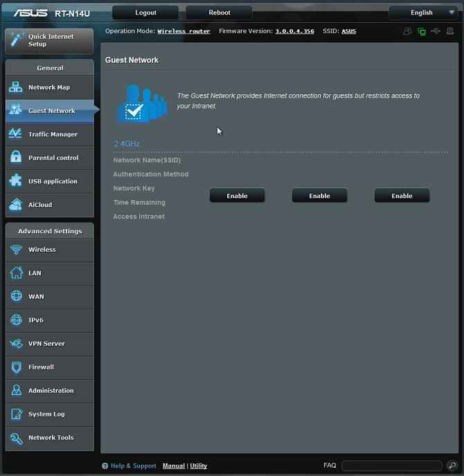464x476 pixels.
Task: Click the General section header
Action: point(50,68)
